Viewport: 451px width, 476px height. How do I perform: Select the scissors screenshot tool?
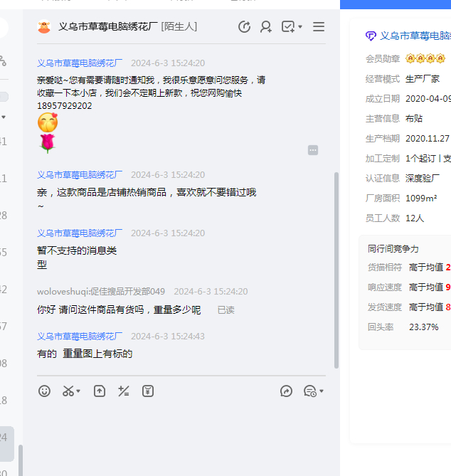pos(68,391)
